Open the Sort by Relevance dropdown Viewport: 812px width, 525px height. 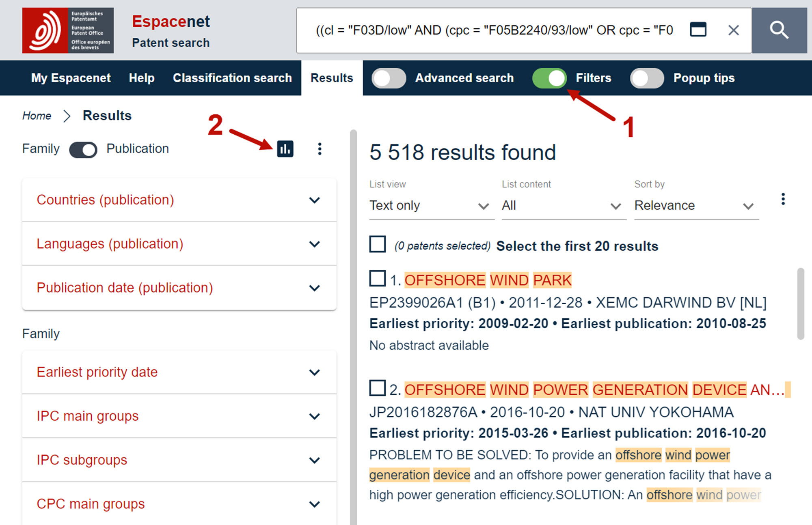pyautogui.click(x=695, y=206)
